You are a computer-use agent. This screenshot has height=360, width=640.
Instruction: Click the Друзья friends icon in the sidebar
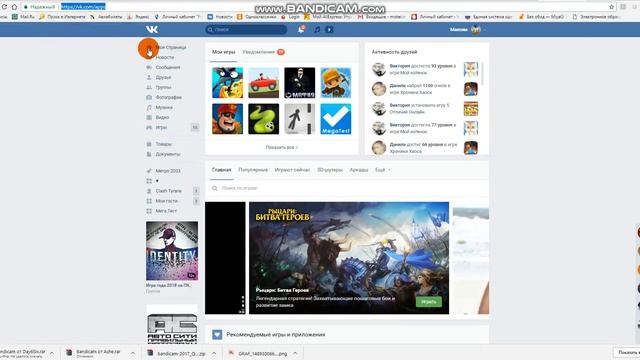point(149,77)
